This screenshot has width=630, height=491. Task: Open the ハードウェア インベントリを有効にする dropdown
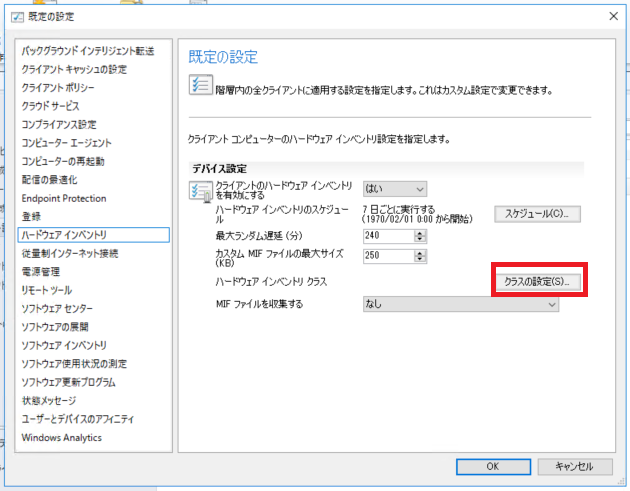point(396,188)
